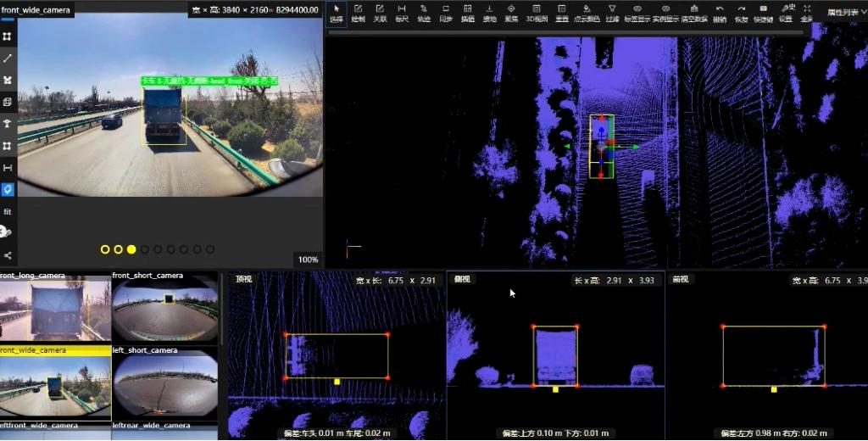Click the green truck label in camera image
The height and width of the screenshot is (441, 868).
click(x=209, y=81)
